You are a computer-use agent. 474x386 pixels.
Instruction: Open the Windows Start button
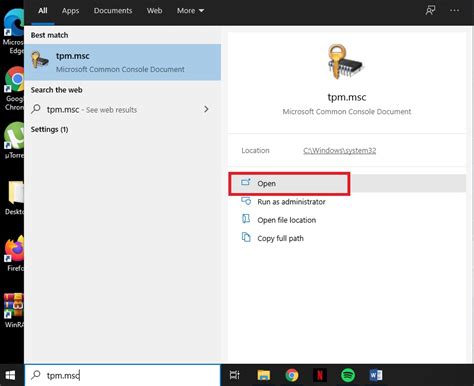coord(10,375)
